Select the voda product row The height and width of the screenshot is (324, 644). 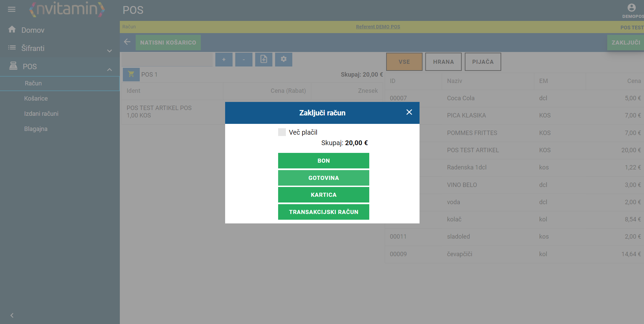pos(514,202)
